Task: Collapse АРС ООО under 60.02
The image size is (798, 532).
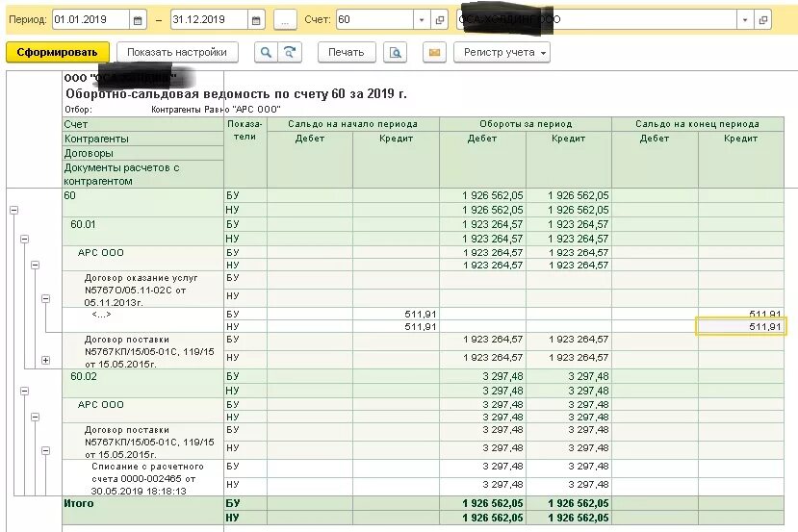Action: [x=35, y=418]
